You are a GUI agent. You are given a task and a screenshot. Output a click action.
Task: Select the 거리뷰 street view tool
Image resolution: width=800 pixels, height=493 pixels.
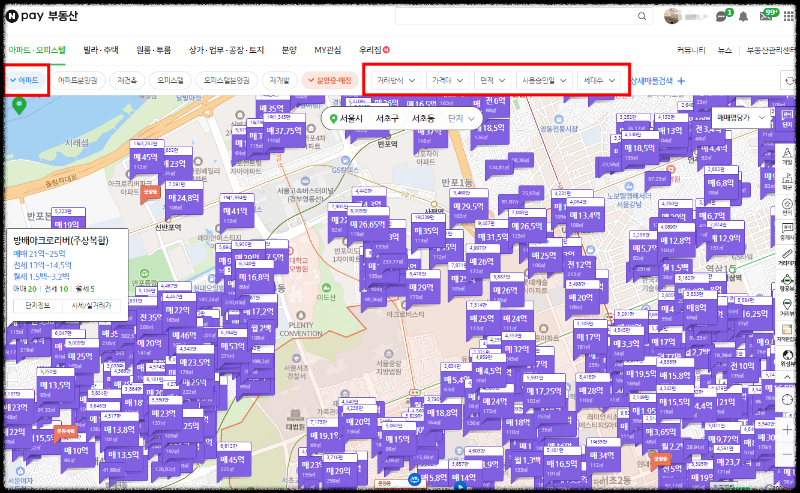coord(787,308)
